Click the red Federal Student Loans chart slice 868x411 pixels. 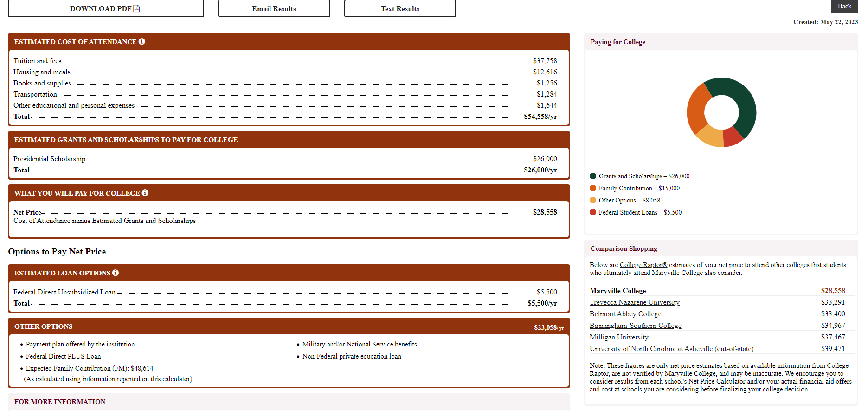[x=733, y=137]
